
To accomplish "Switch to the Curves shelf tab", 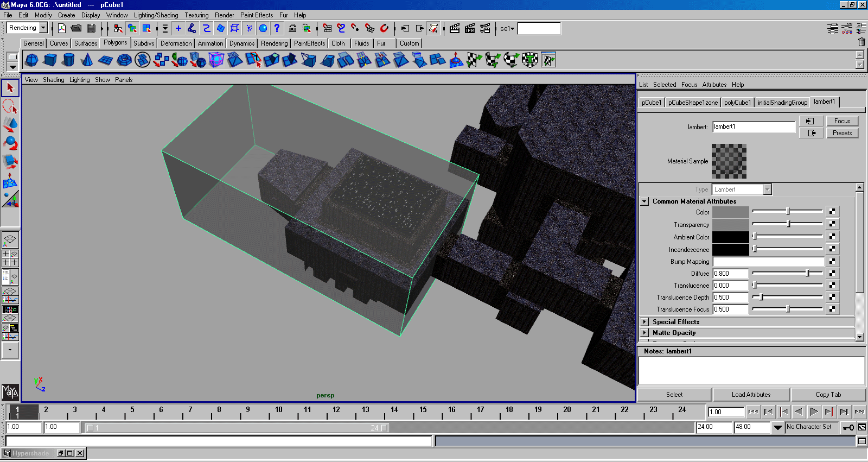I will tap(59, 43).
